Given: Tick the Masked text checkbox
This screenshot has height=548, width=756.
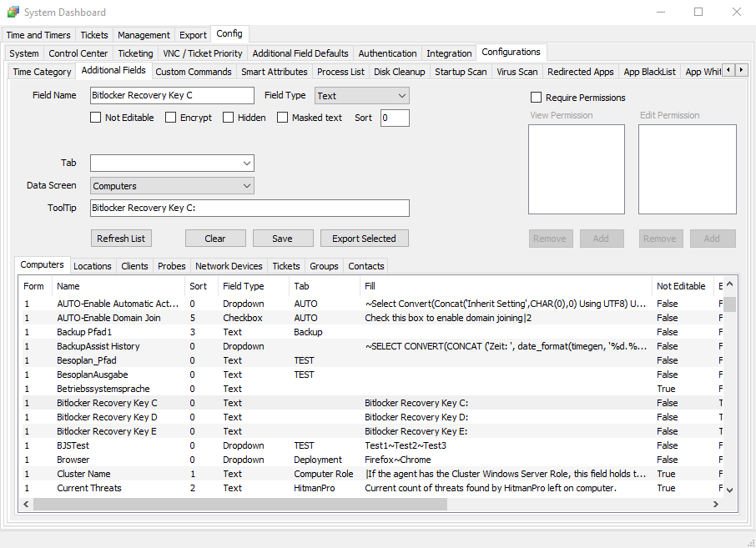Looking at the screenshot, I should tap(282, 118).
